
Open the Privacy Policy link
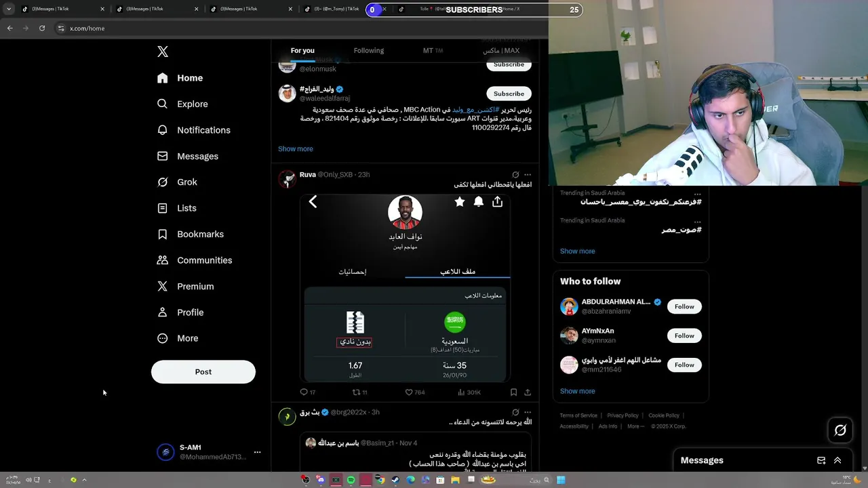tap(623, 415)
